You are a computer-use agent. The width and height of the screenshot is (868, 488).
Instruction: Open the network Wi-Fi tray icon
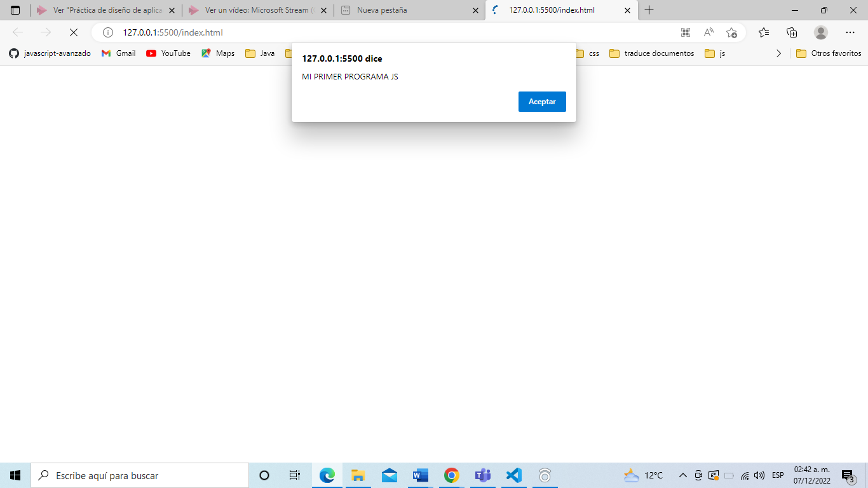tap(745, 475)
